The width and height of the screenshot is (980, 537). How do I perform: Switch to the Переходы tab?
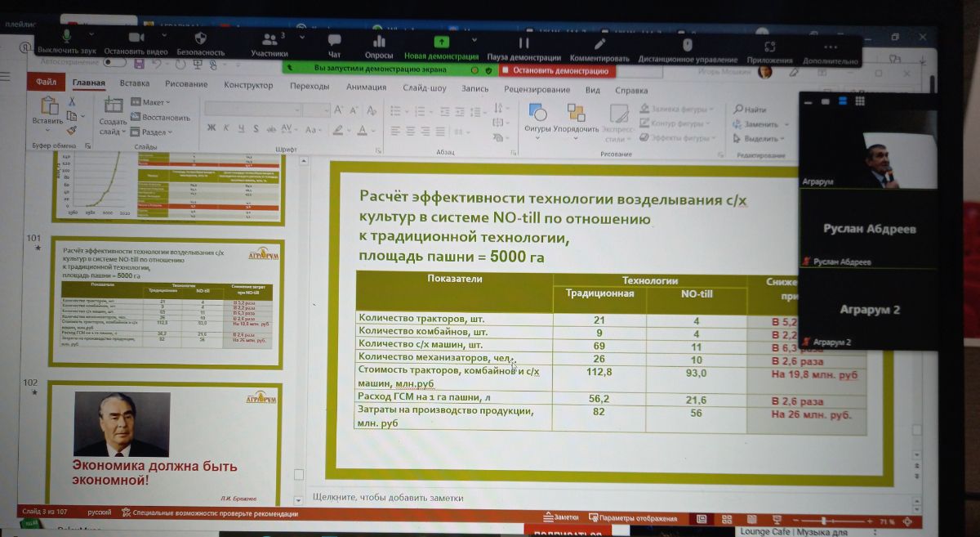pos(310,86)
